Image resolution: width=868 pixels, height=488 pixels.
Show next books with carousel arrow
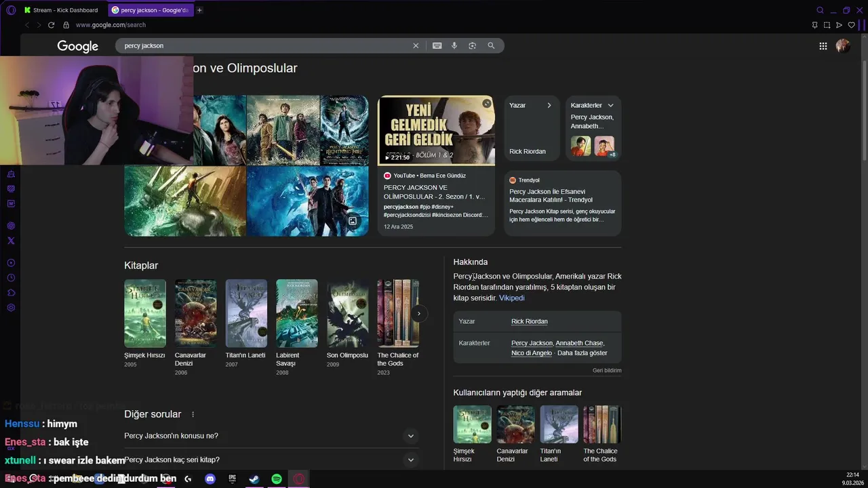pyautogui.click(x=419, y=313)
